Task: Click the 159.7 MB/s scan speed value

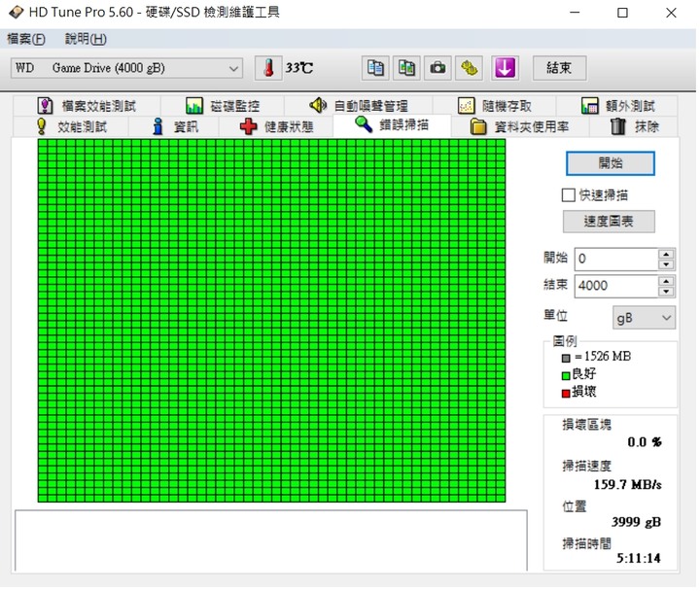Action: [x=627, y=485]
